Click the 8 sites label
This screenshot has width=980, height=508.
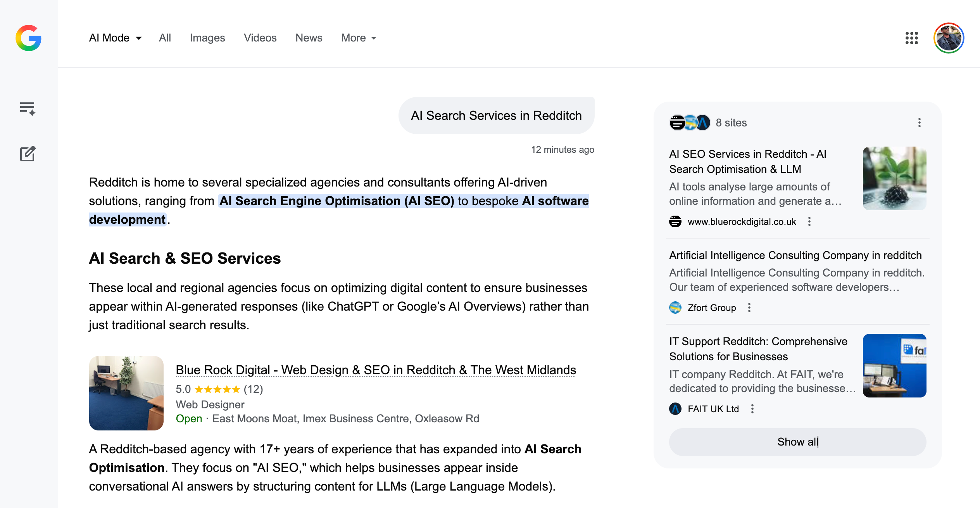pyautogui.click(x=731, y=123)
